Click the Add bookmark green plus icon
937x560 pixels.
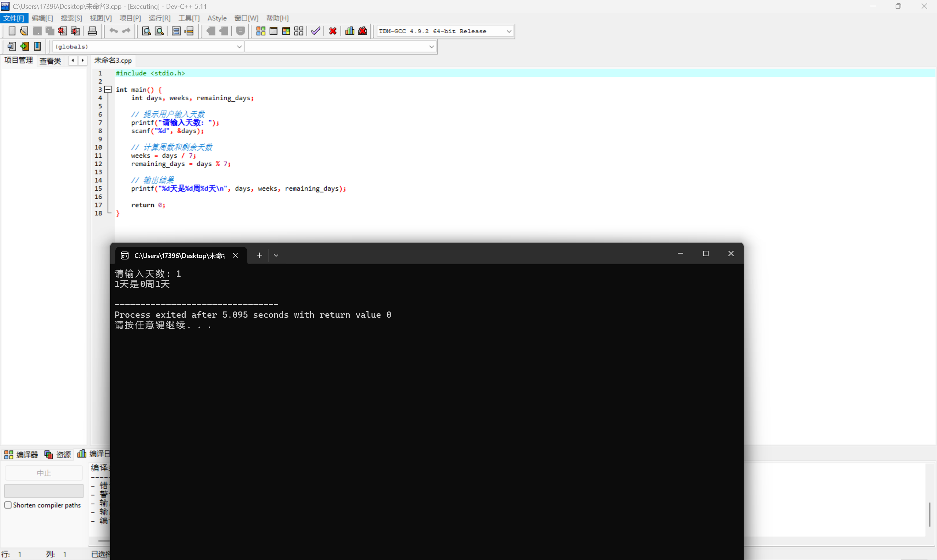(x=25, y=46)
